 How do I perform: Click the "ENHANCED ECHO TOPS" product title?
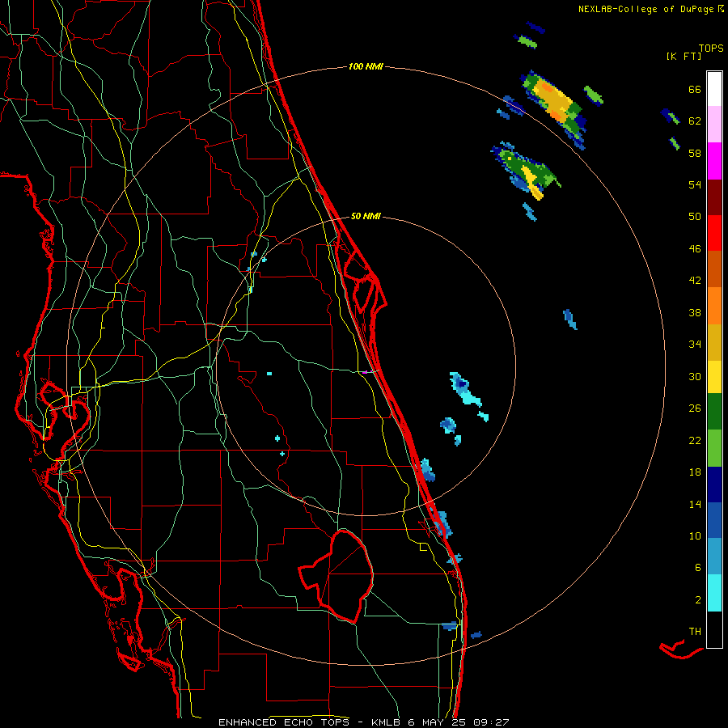[286, 722]
